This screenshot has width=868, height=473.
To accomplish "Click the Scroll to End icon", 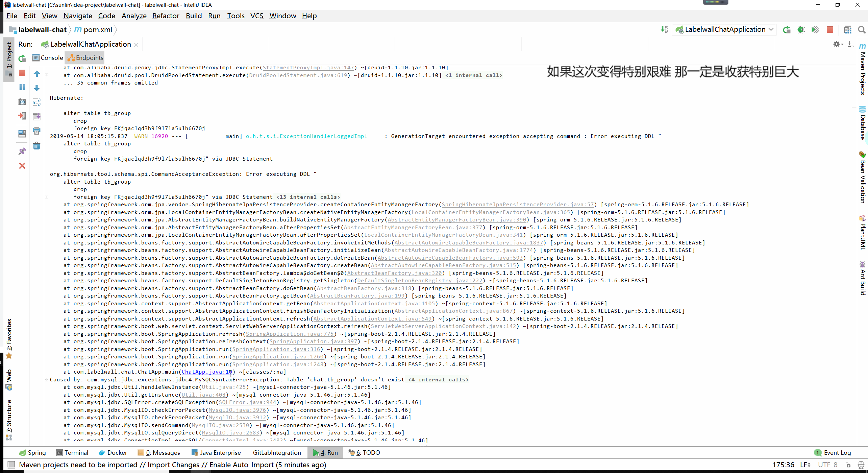I will point(36,116).
